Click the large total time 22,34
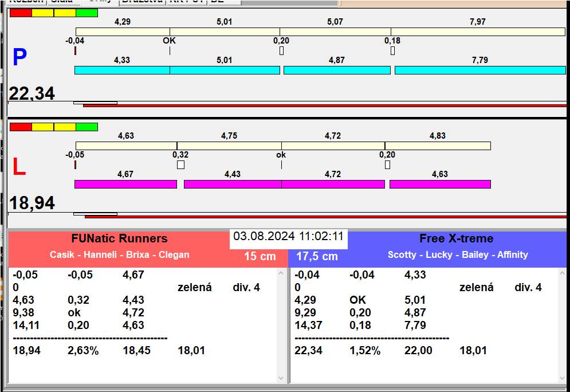Screen dimensions: 570x392 click(x=32, y=93)
